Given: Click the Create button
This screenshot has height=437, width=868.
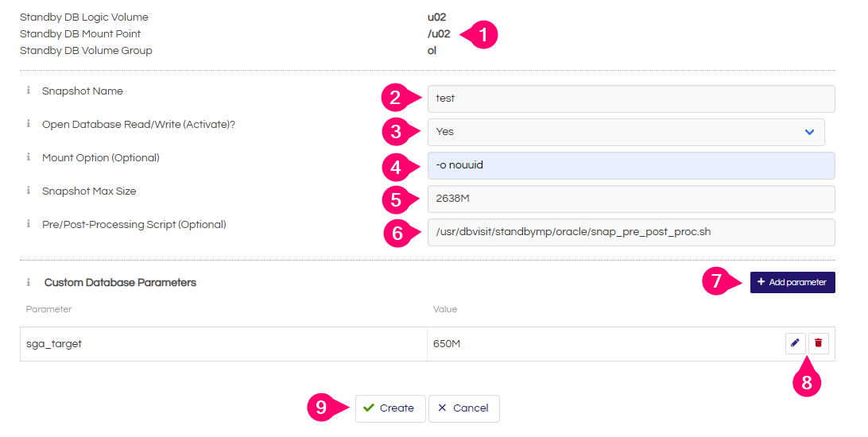Looking at the screenshot, I should 390,408.
